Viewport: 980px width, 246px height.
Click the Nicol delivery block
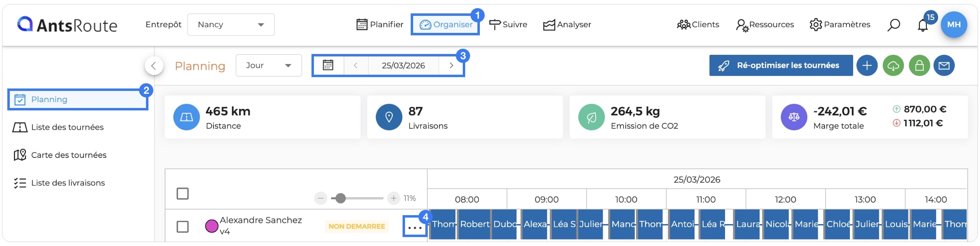pos(777,224)
